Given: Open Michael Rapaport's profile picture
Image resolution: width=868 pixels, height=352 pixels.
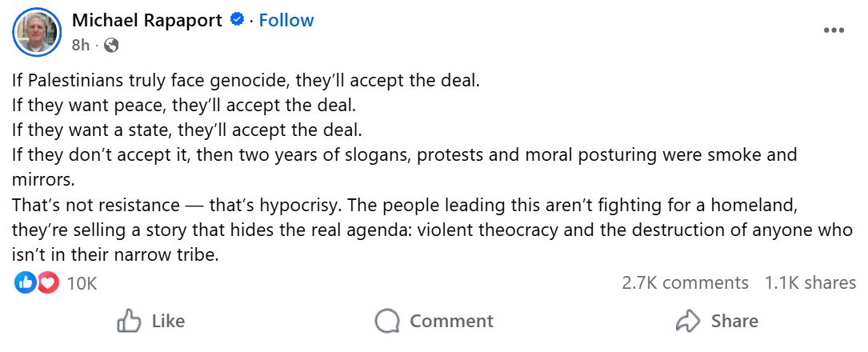Looking at the screenshot, I should (x=37, y=32).
